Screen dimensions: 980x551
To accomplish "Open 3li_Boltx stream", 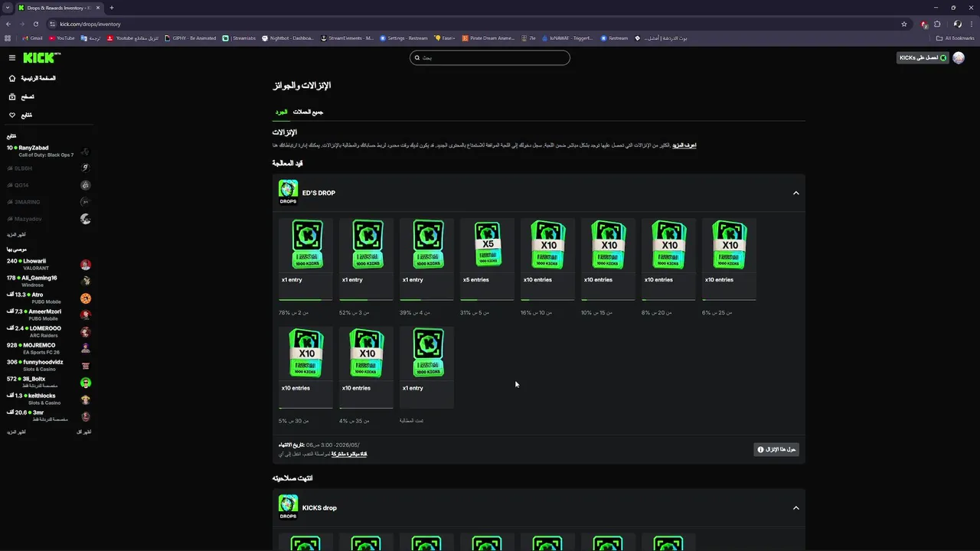I will 48,382.
